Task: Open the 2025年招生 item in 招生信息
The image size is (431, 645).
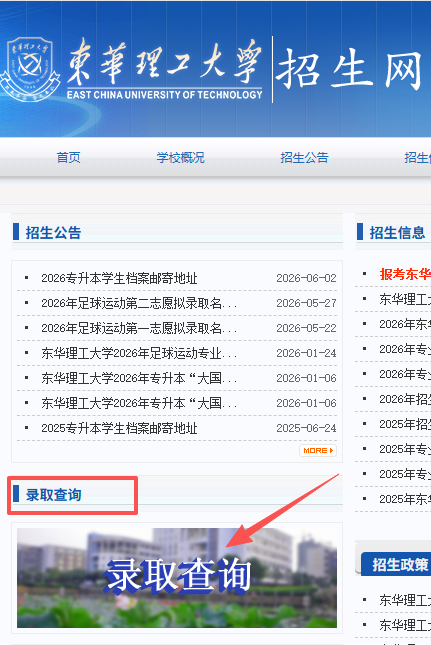Action: [405, 424]
